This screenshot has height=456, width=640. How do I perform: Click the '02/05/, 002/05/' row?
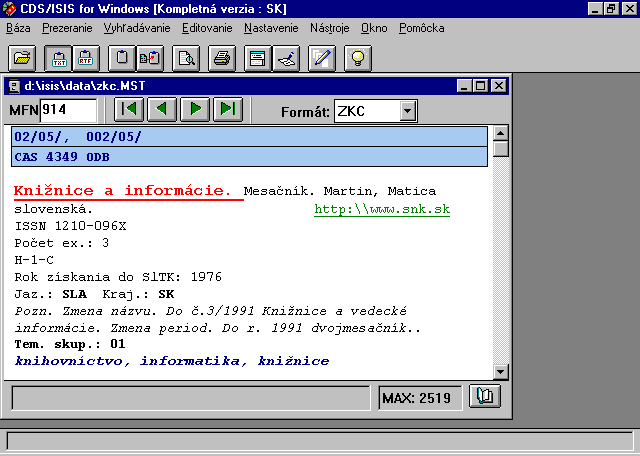(249, 137)
